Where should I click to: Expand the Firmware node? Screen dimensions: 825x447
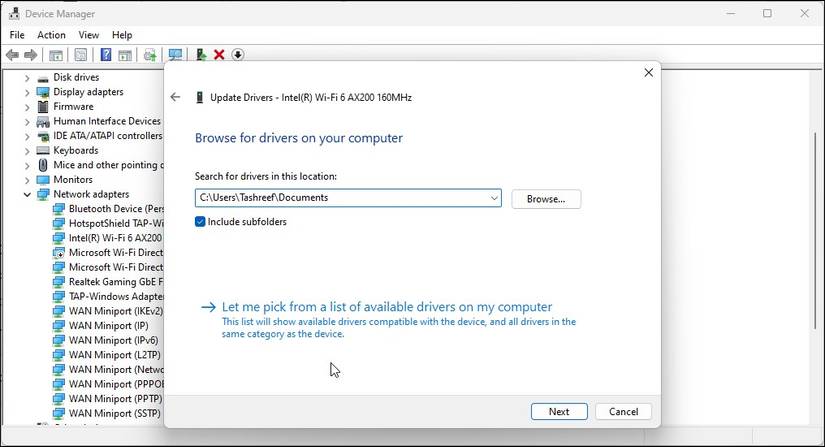(x=27, y=107)
